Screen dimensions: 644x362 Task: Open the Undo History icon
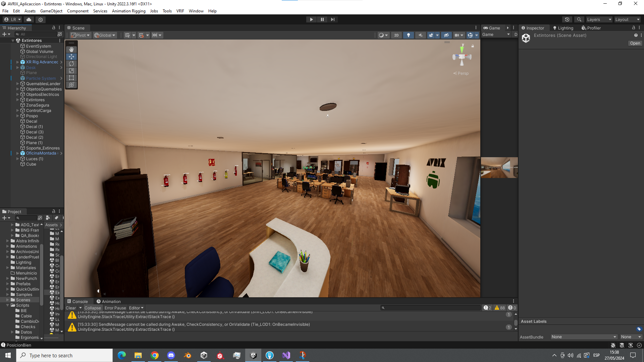tap(567, 19)
